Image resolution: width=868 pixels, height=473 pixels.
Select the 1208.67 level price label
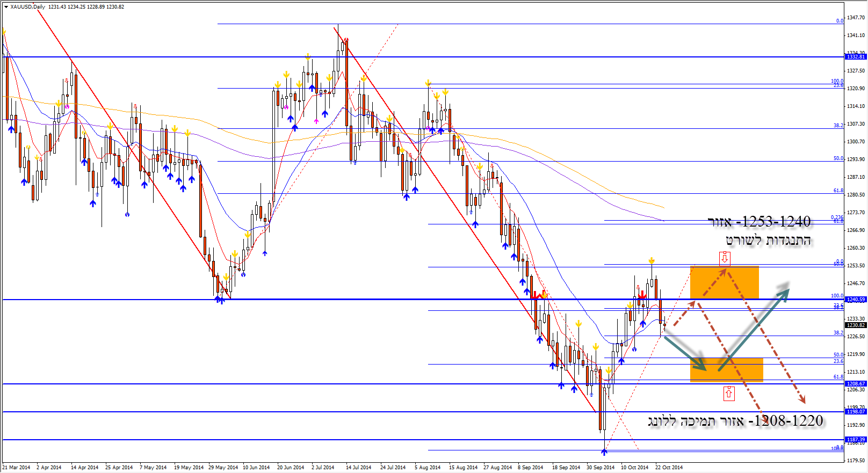pyautogui.click(x=856, y=384)
